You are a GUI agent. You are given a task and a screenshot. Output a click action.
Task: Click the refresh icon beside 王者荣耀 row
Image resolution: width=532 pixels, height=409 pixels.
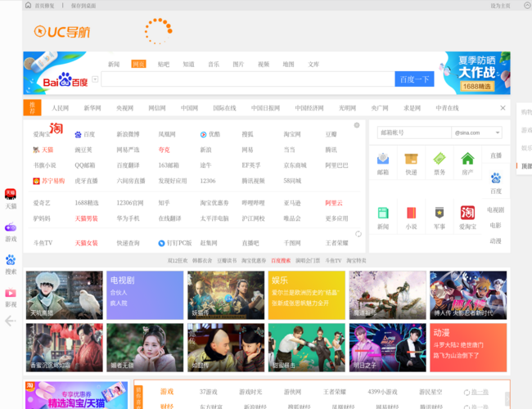tap(358, 234)
